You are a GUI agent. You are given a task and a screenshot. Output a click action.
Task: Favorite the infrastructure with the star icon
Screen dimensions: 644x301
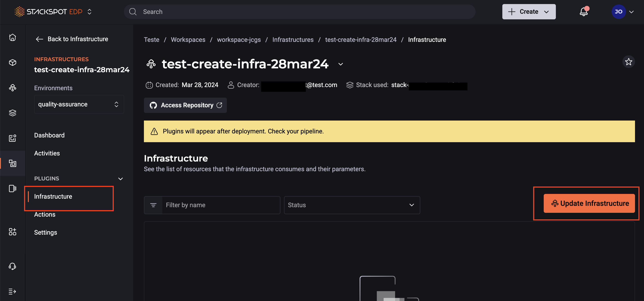point(628,62)
